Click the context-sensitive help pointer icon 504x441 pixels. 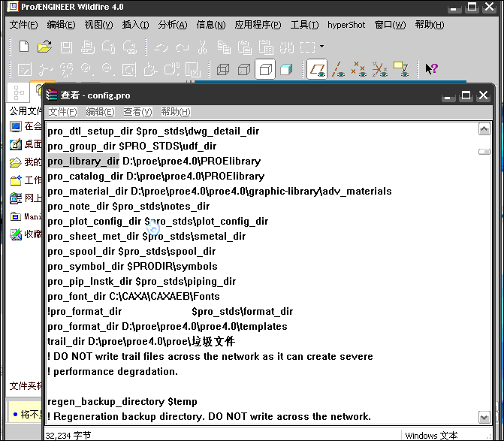click(x=431, y=69)
